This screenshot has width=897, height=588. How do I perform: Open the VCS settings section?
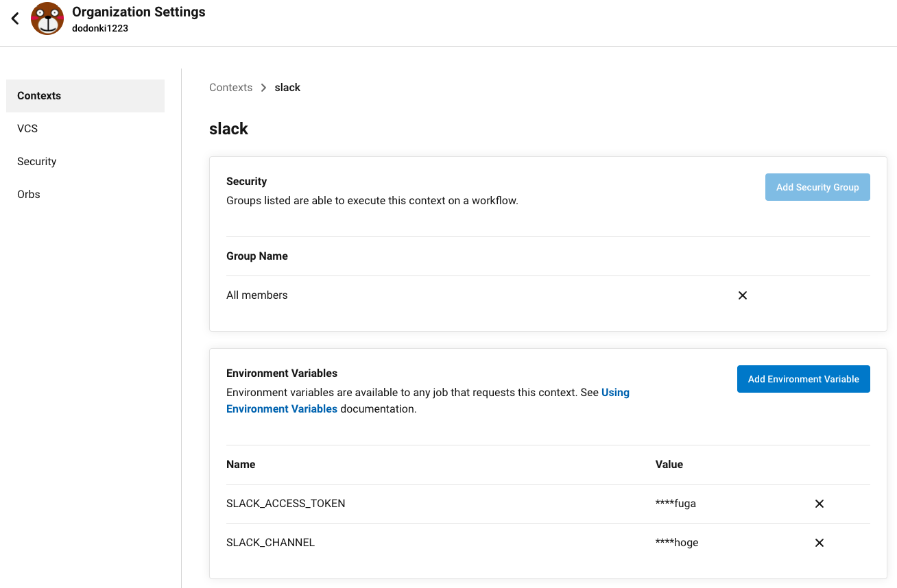point(85,129)
